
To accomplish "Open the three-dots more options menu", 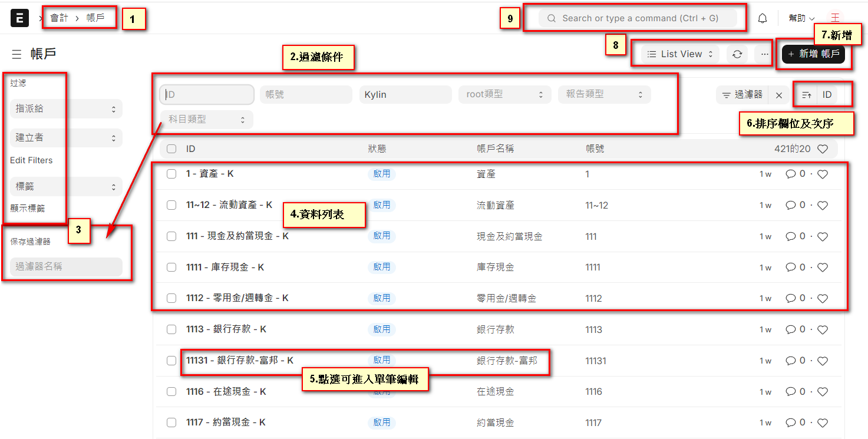I will click(764, 54).
